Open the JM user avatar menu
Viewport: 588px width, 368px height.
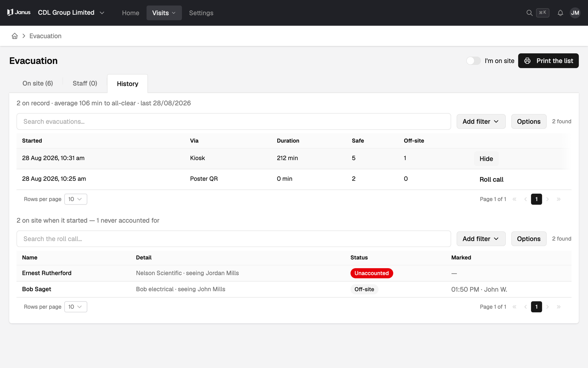pyautogui.click(x=575, y=13)
